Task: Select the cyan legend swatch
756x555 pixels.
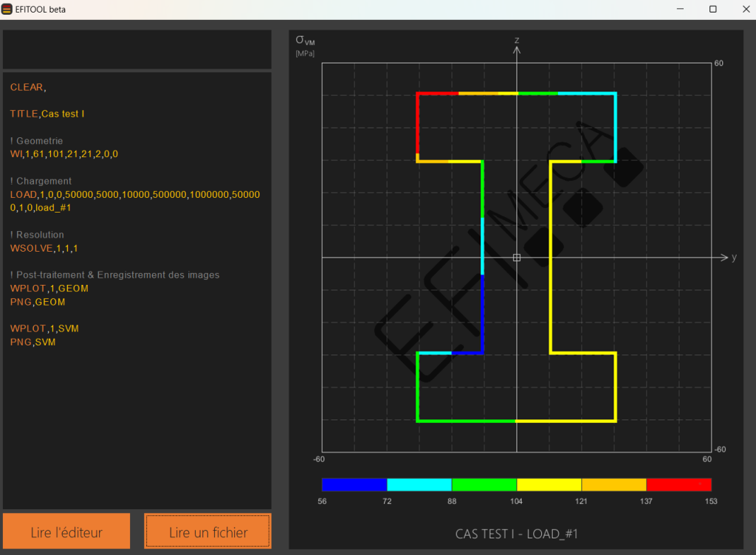Action: (x=419, y=484)
